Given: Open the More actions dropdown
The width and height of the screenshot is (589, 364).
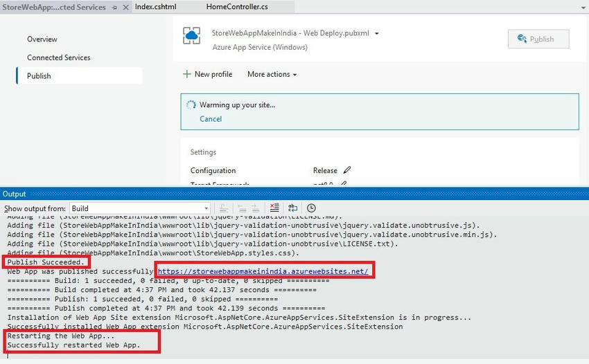Looking at the screenshot, I should [x=272, y=74].
